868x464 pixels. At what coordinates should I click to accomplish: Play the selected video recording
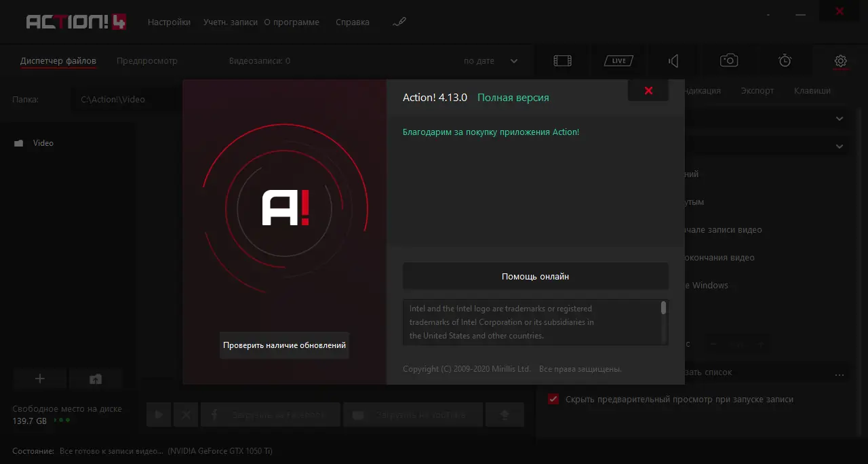coord(159,414)
